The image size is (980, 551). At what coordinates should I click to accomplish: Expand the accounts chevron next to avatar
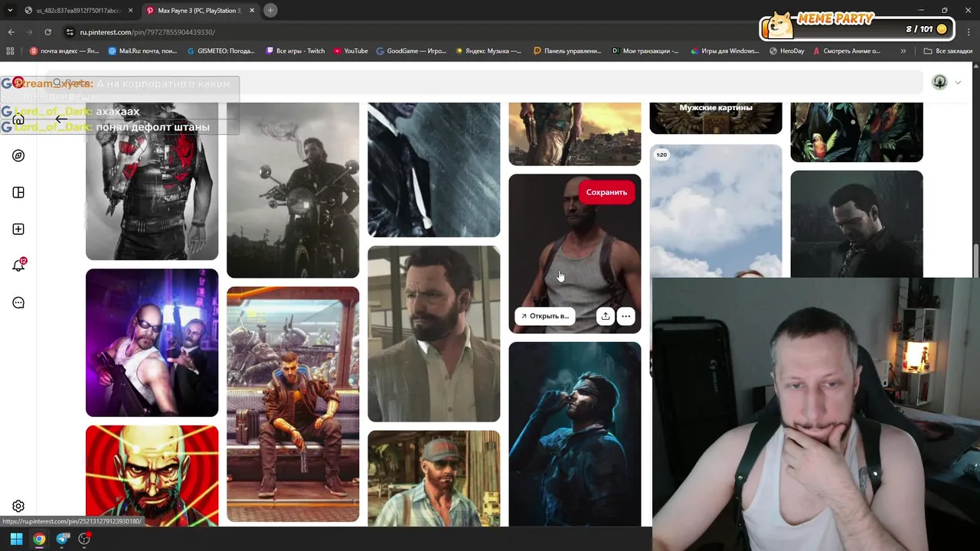point(958,82)
